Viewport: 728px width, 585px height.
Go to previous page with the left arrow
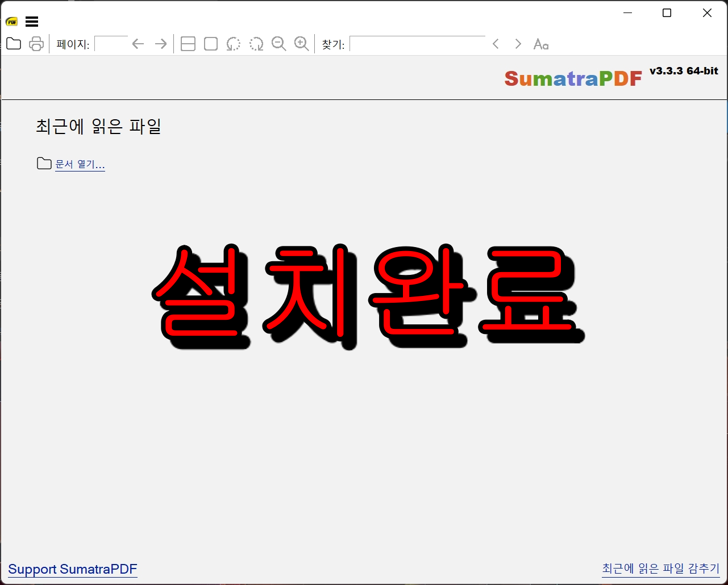[x=138, y=44]
